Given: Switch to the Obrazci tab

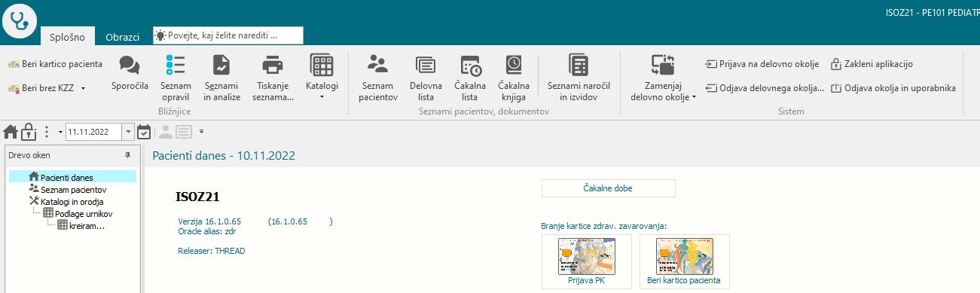Looking at the screenshot, I should pos(122,37).
